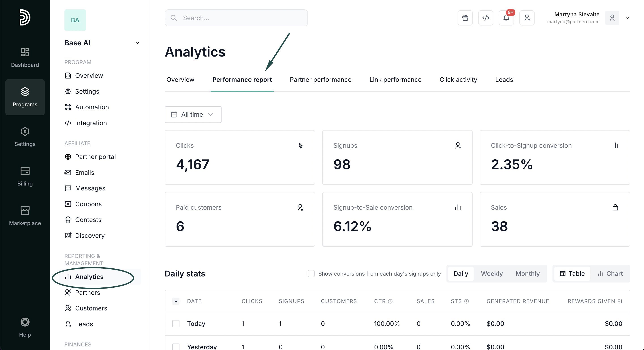Enable show conversions from each day's signups
The image size is (644, 350).
coord(311,274)
